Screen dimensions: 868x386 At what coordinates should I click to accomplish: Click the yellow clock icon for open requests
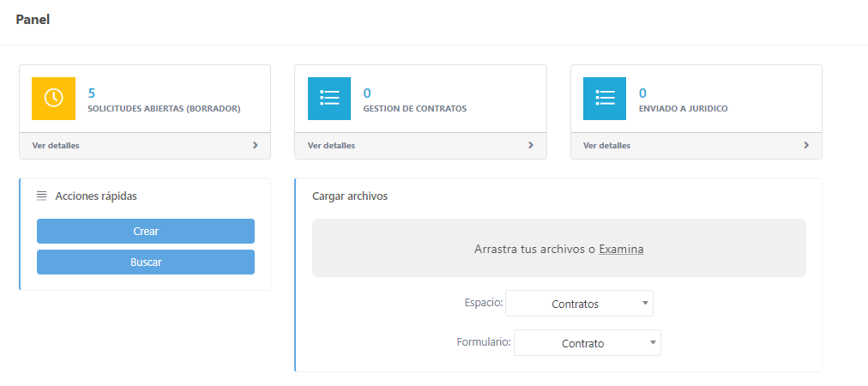pyautogui.click(x=53, y=99)
